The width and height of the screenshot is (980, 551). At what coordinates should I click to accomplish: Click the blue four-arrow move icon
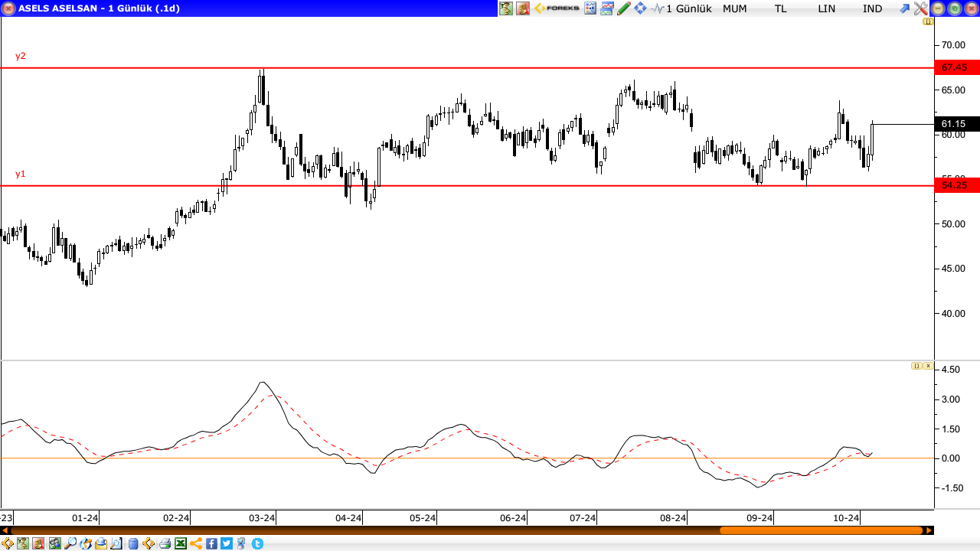[x=640, y=8]
